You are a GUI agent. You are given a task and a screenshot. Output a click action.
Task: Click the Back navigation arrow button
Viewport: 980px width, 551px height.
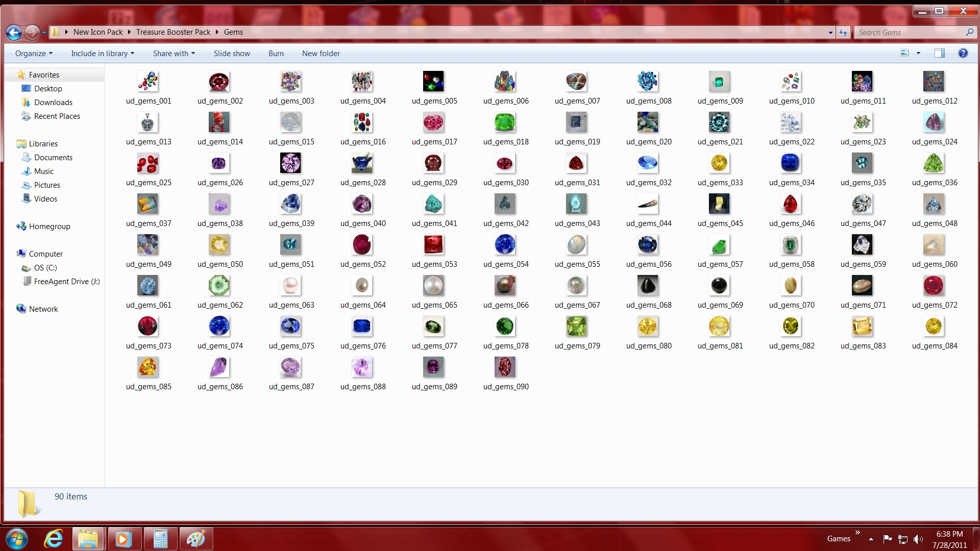(x=14, y=33)
